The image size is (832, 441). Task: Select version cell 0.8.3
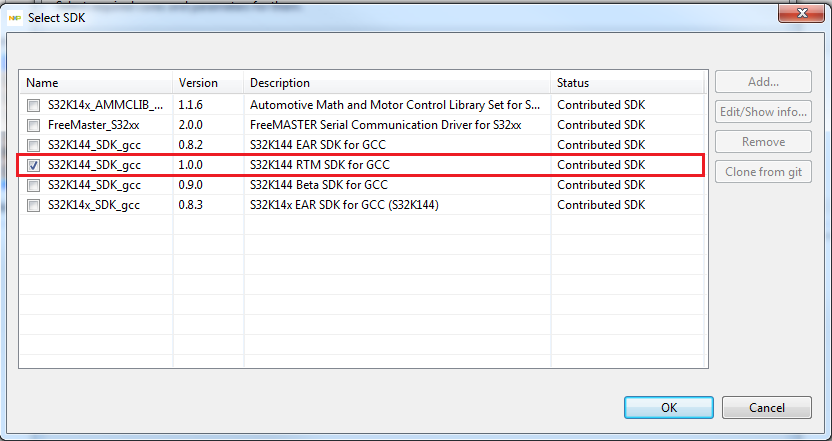(x=190, y=205)
